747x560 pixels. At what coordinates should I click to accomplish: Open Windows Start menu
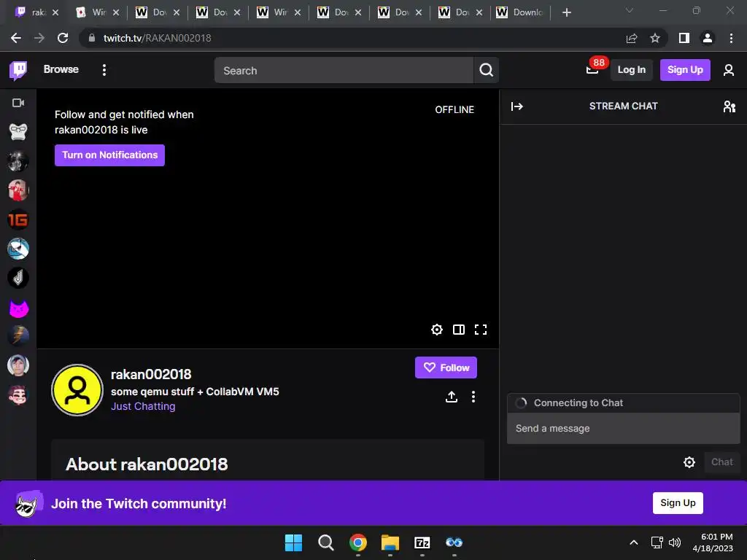point(293,542)
